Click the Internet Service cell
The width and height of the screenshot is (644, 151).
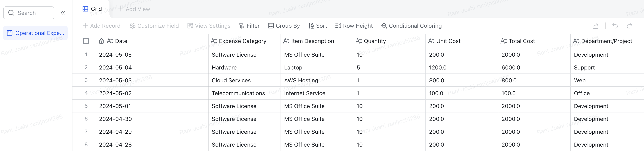(317, 93)
